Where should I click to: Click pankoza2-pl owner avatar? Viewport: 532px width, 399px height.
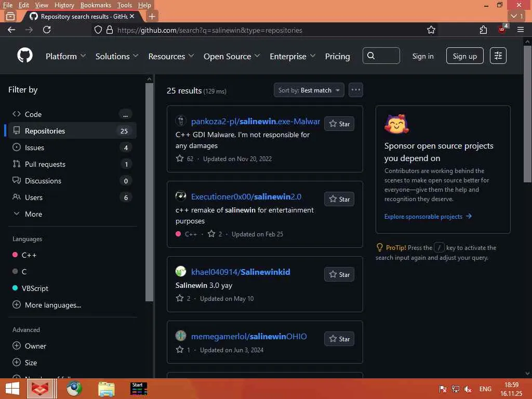pos(180,121)
